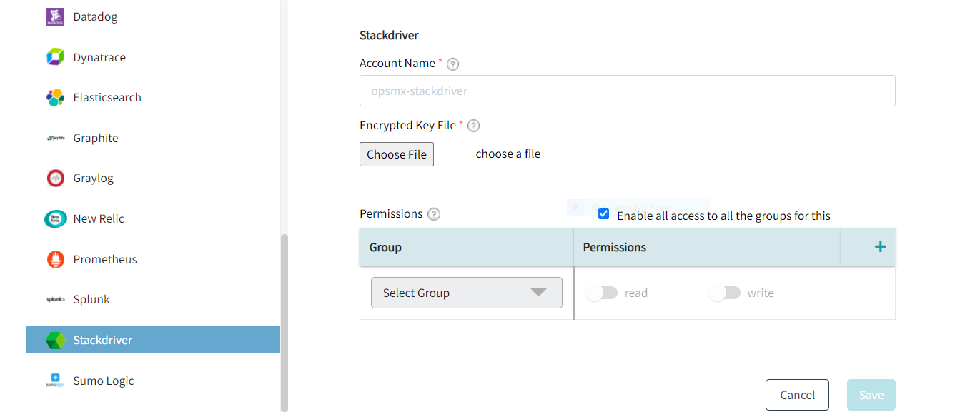This screenshot has height=412, width=980.
Task: Cancel the Stackdriver configuration
Action: click(796, 394)
